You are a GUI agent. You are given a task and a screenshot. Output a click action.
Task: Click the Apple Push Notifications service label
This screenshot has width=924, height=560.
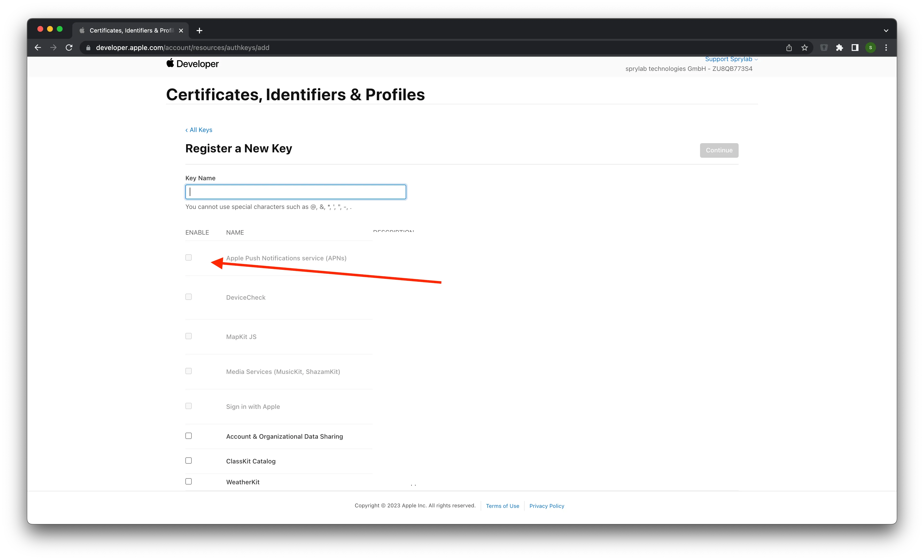pyautogui.click(x=286, y=258)
